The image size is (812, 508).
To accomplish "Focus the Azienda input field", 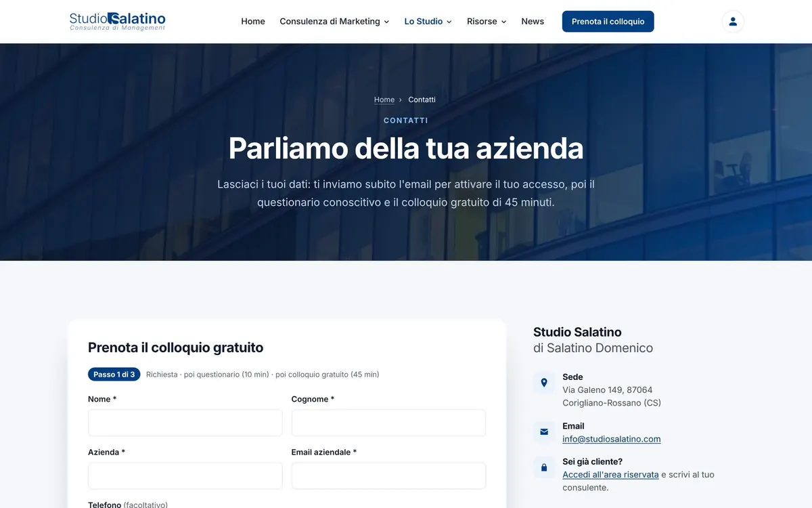I will pyautogui.click(x=185, y=475).
